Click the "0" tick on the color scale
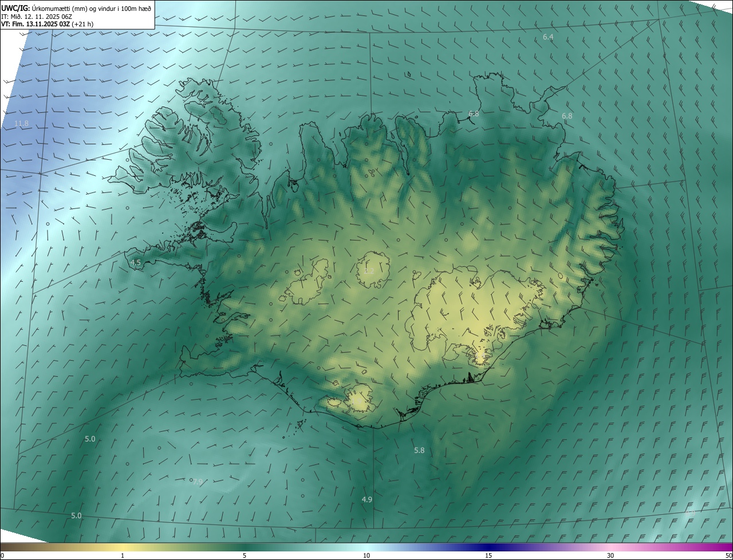Image resolution: width=733 pixels, height=560 pixels. click(x=2, y=555)
